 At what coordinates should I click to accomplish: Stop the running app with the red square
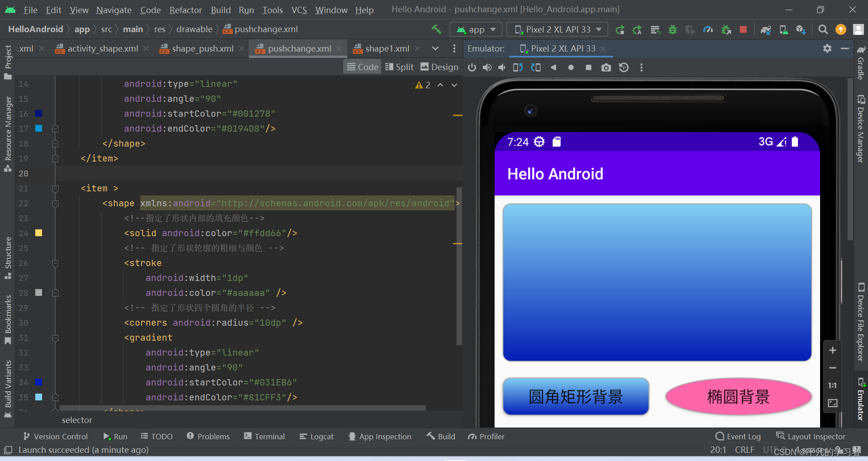point(743,29)
